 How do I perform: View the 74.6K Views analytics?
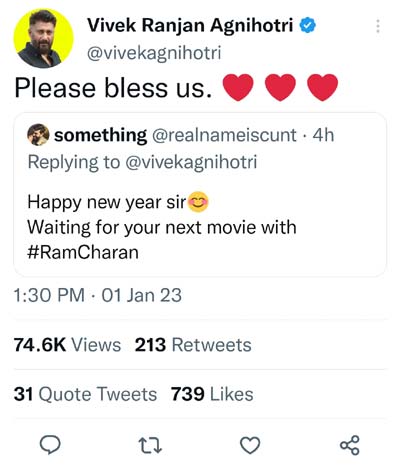67,345
